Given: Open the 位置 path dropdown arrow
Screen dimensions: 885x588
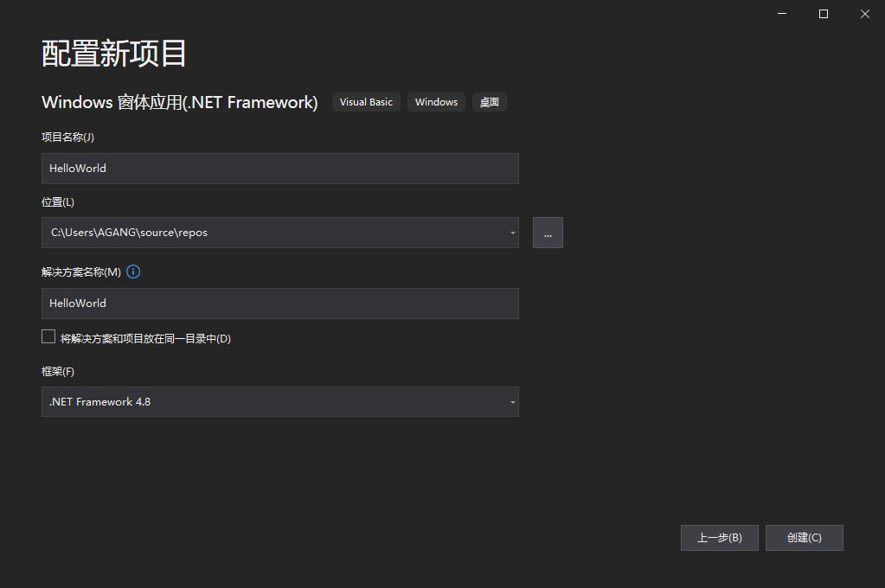Looking at the screenshot, I should (x=512, y=233).
